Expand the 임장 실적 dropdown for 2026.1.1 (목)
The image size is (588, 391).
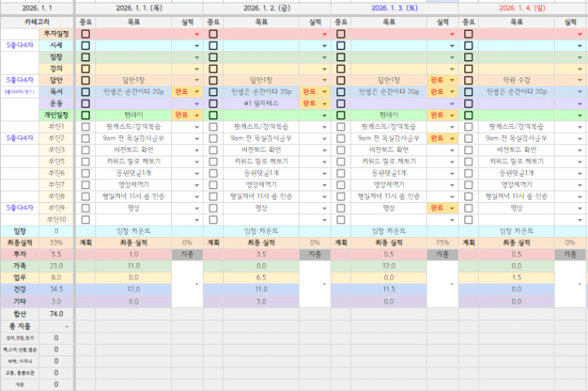(x=197, y=57)
